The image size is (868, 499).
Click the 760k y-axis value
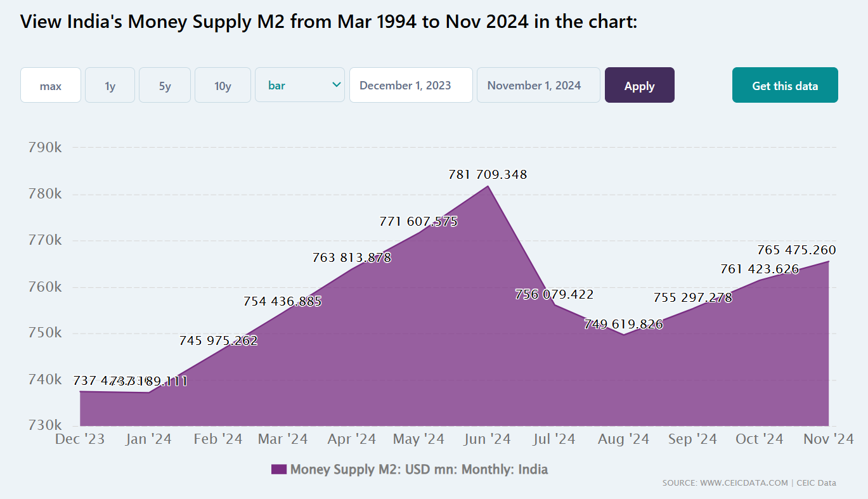click(x=45, y=287)
